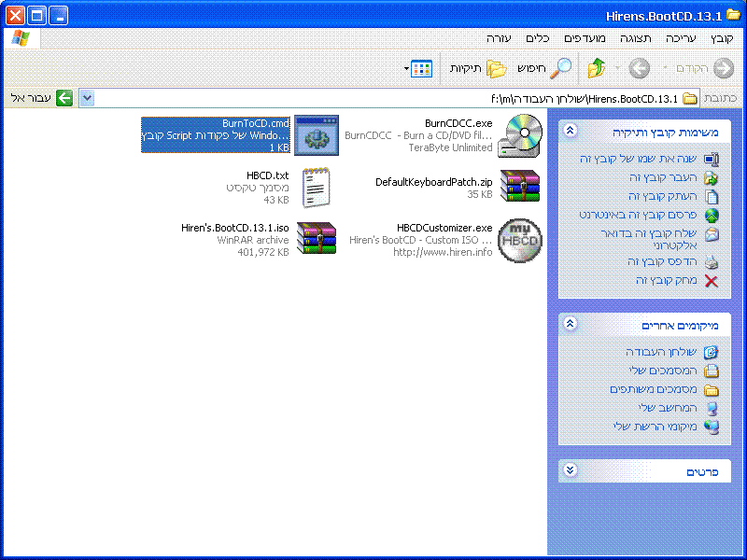Select the HBCDCustomizer.exe myHBCD icon
The image size is (747, 560).
[520, 240]
